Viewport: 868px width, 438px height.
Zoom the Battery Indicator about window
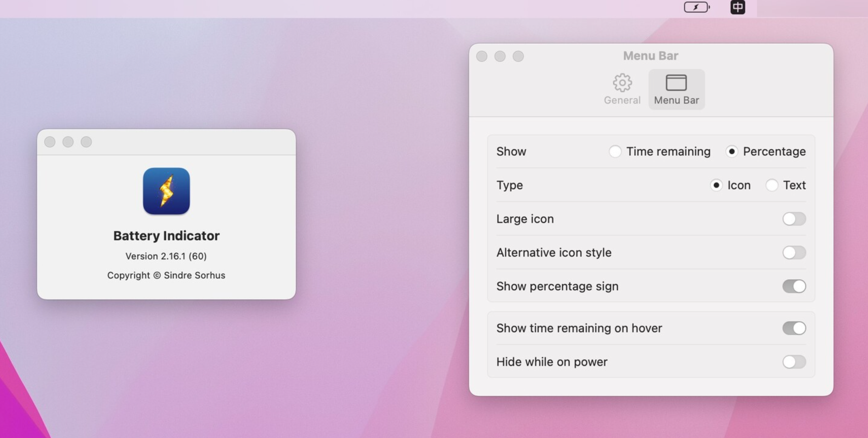click(x=86, y=142)
